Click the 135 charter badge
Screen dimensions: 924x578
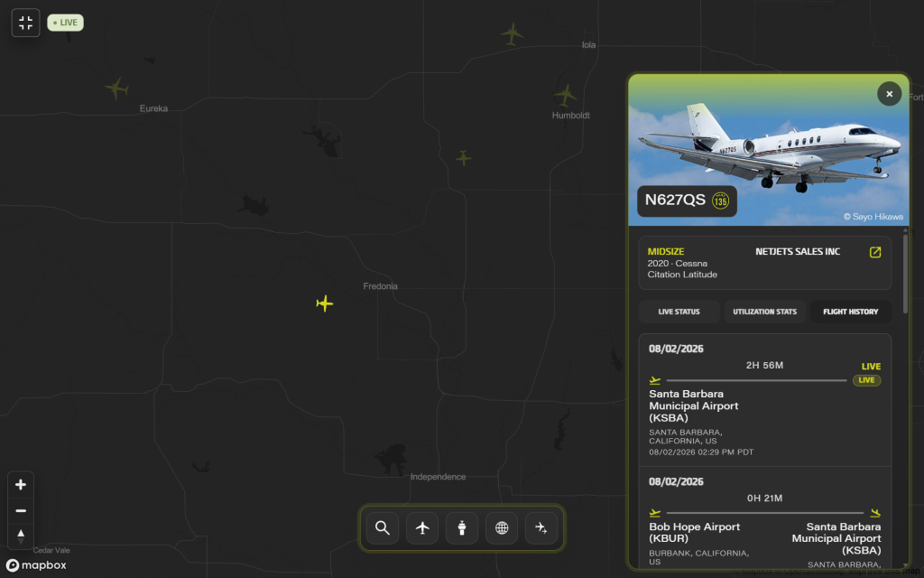720,200
